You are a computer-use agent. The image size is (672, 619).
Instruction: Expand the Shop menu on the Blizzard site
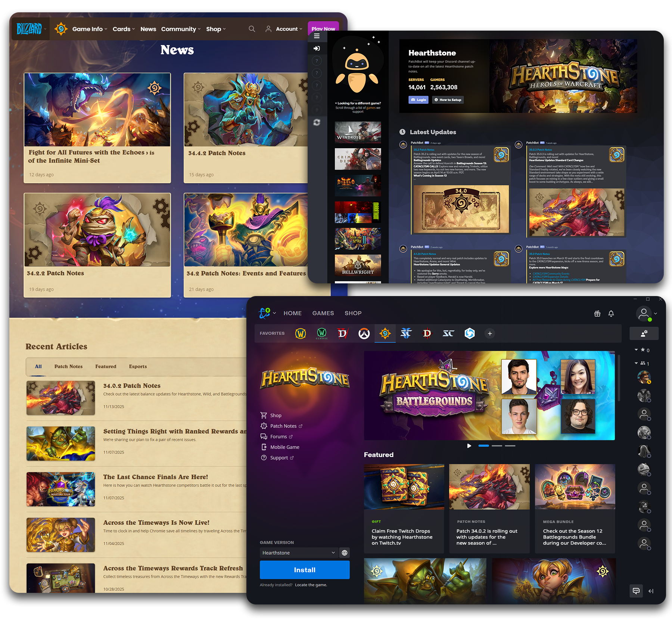point(216,29)
